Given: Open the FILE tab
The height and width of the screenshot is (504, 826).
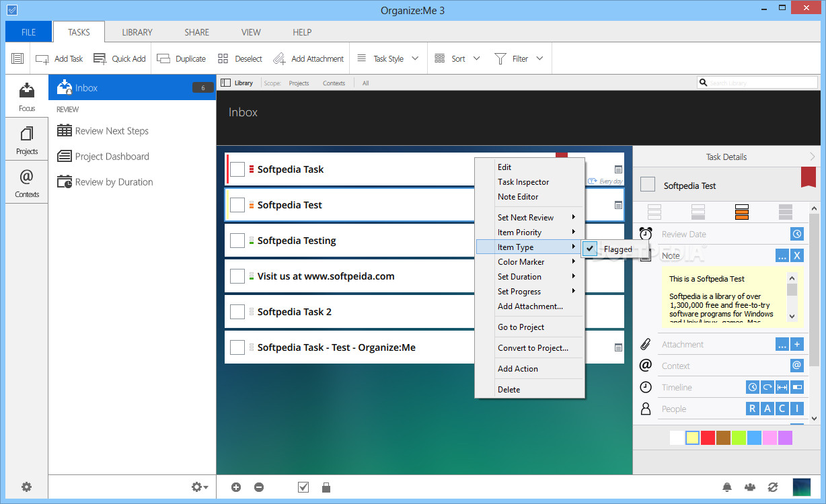Looking at the screenshot, I should 28,32.
